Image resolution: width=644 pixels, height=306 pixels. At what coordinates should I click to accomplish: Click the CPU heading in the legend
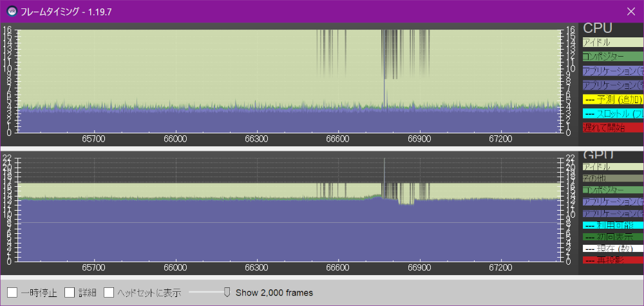coord(598,28)
